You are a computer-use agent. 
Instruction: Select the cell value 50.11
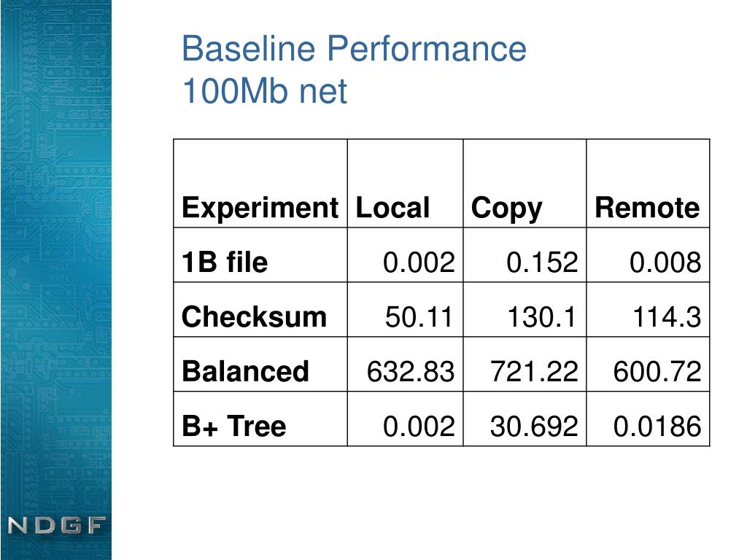click(x=419, y=317)
